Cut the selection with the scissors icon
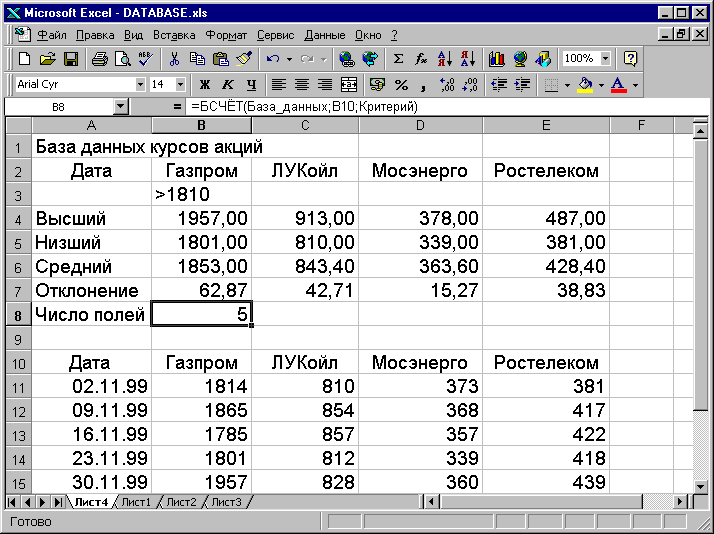 coord(174,59)
